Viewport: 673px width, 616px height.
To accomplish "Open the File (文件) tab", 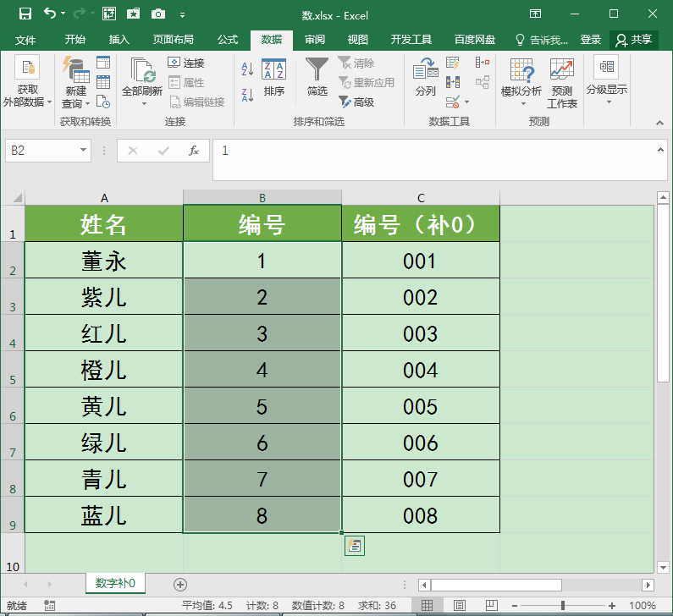I will coord(25,40).
